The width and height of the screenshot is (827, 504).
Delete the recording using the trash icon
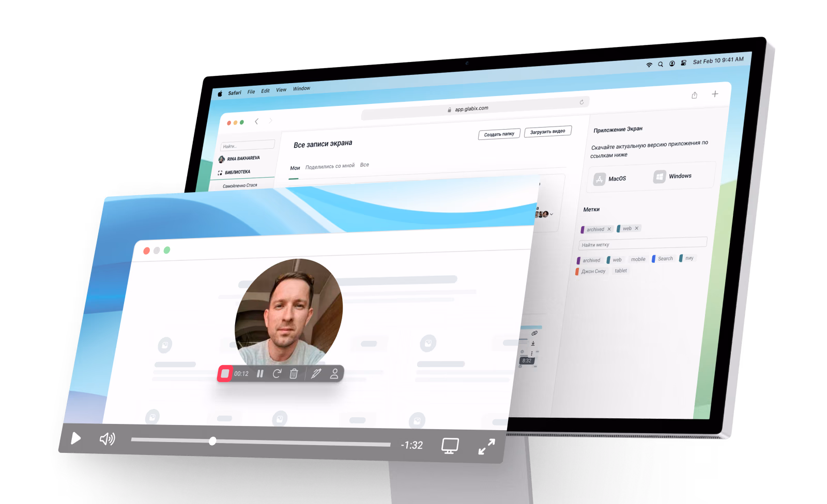(x=294, y=373)
